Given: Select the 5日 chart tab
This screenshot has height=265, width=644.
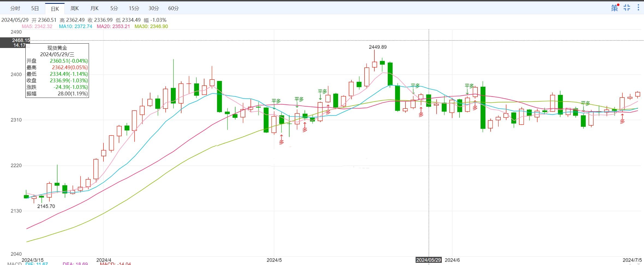Looking at the screenshot, I should [x=35, y=8].
